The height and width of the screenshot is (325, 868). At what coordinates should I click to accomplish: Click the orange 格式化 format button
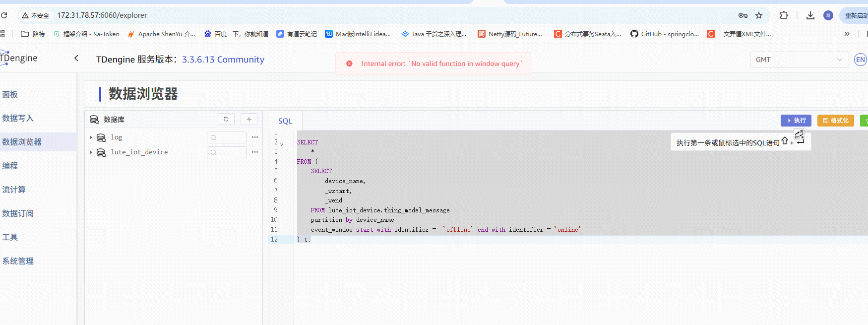point(835,121)
